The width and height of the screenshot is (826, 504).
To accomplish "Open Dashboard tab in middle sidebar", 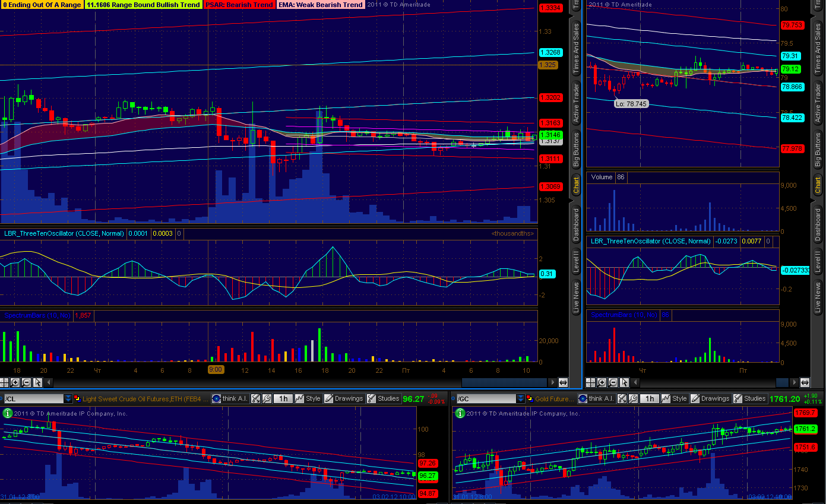I will [575, 224].
